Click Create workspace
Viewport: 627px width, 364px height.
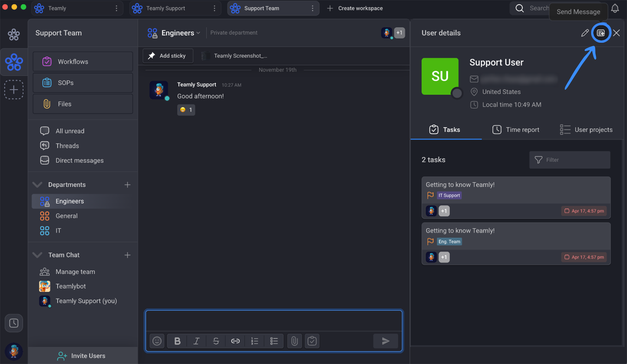click(x=355, y=8)
